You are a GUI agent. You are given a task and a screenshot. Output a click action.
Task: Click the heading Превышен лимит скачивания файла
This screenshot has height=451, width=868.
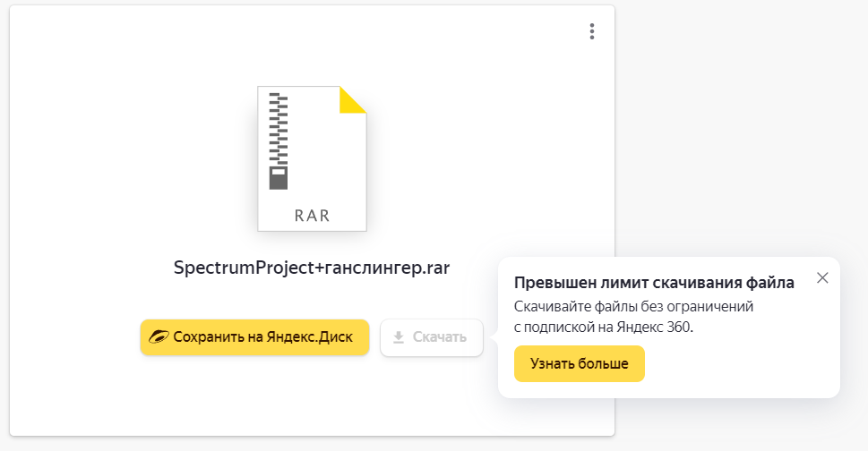pos(654,283)
